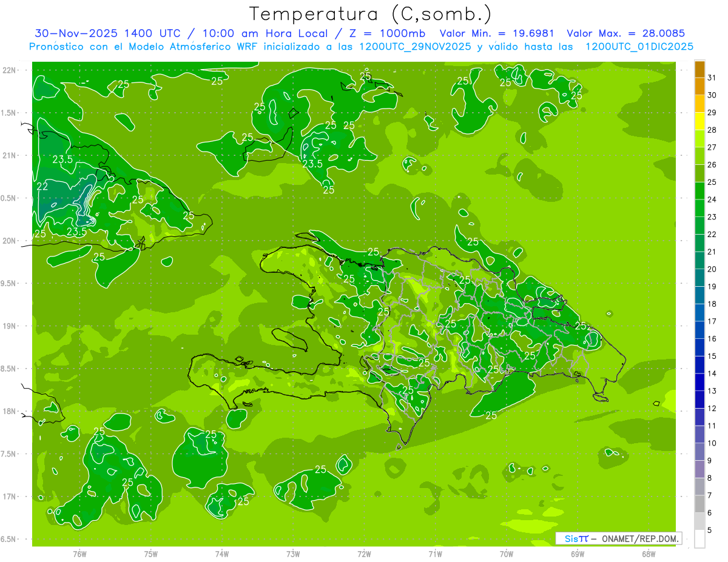Viewport: 728px width, 562px height.
Task: Click the 17N latitude axis label
Action: 10,497
